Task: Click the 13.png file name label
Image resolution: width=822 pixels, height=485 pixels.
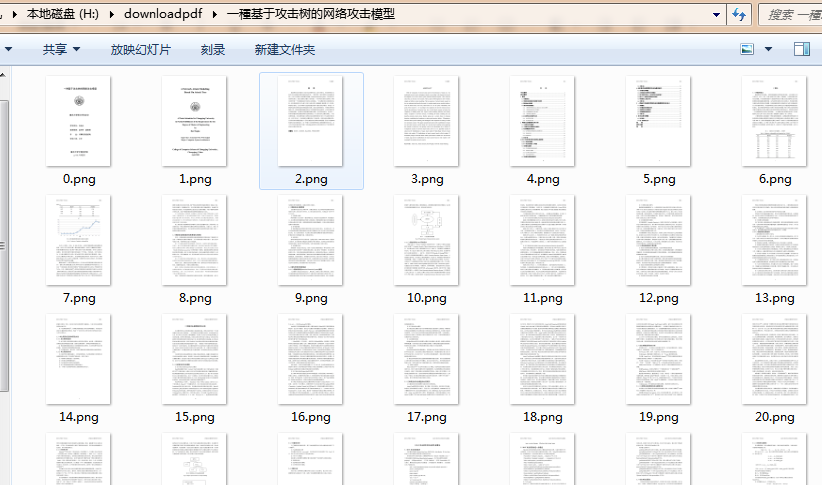Action: point(775,298)
